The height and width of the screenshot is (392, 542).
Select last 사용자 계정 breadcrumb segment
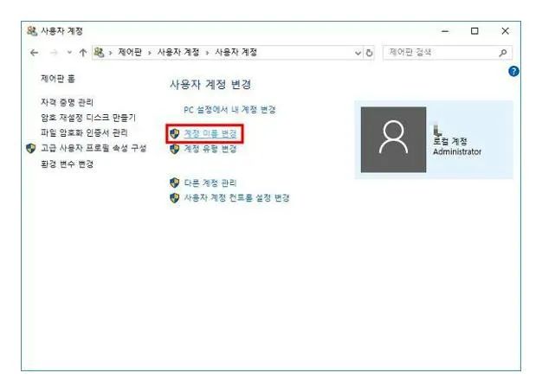[236, 53]
